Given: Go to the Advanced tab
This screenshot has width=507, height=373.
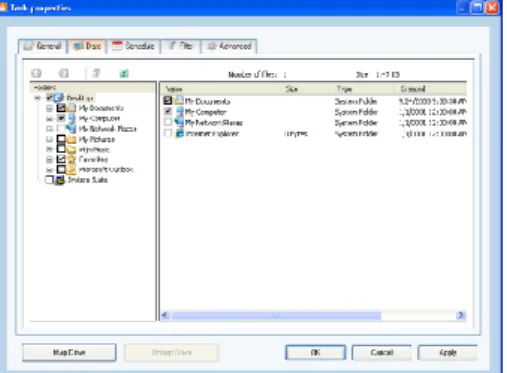Looking at the screenshot, I should (229, 46).
